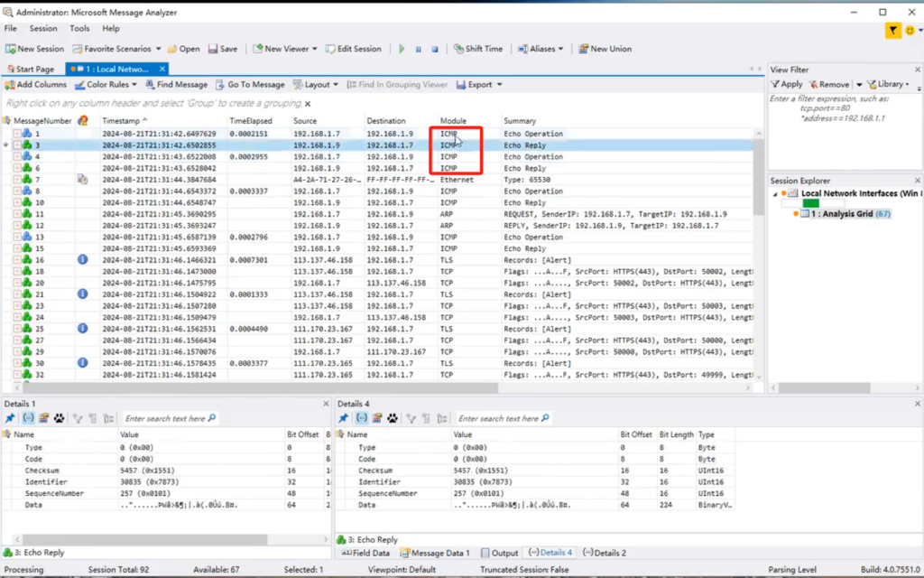Stop the session capture

tap(435, 49)
